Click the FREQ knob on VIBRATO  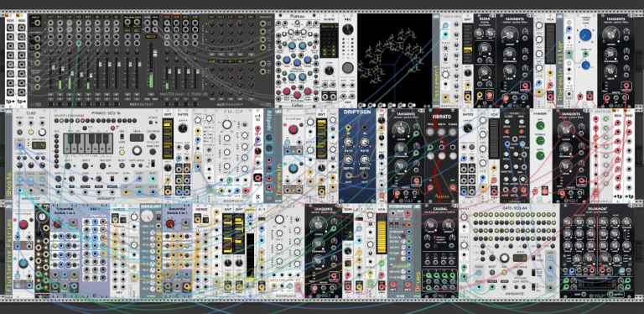click(430, 132)
